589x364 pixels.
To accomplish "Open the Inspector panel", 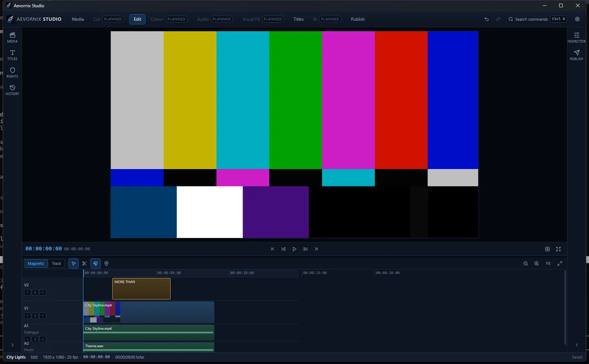I will 576,37.
